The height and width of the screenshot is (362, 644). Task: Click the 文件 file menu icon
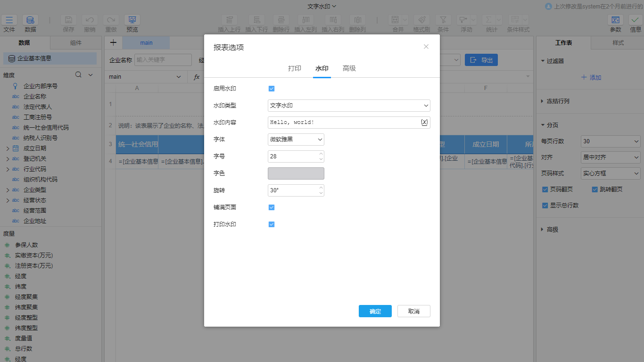click(9, 20)
